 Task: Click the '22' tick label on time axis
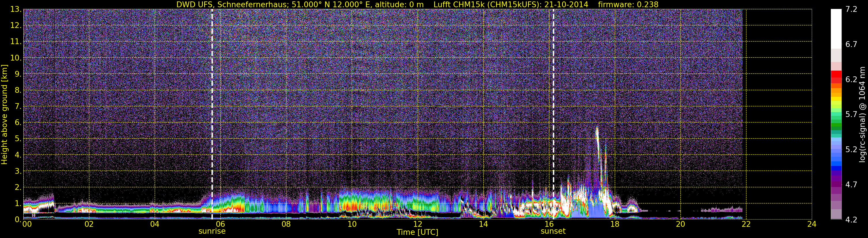pos(746,224)
